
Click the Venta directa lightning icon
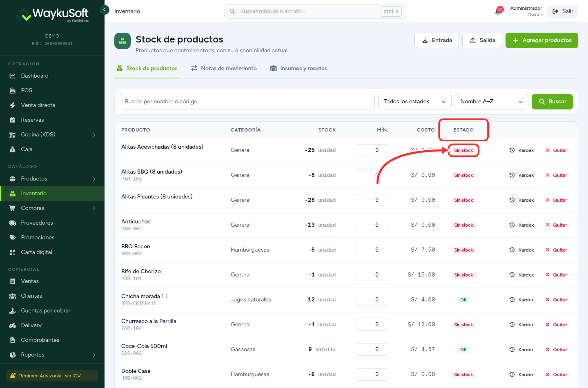coord(13,105)
